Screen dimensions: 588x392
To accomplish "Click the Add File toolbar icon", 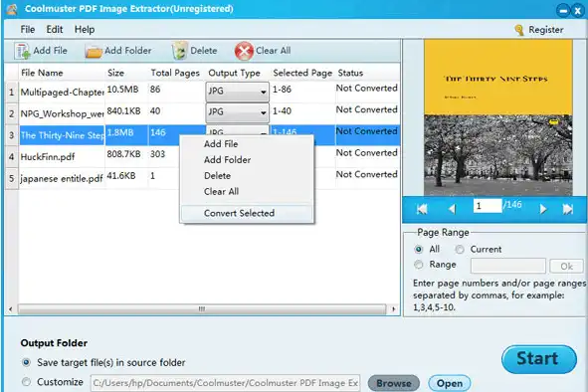I will [x=22, y=51].
